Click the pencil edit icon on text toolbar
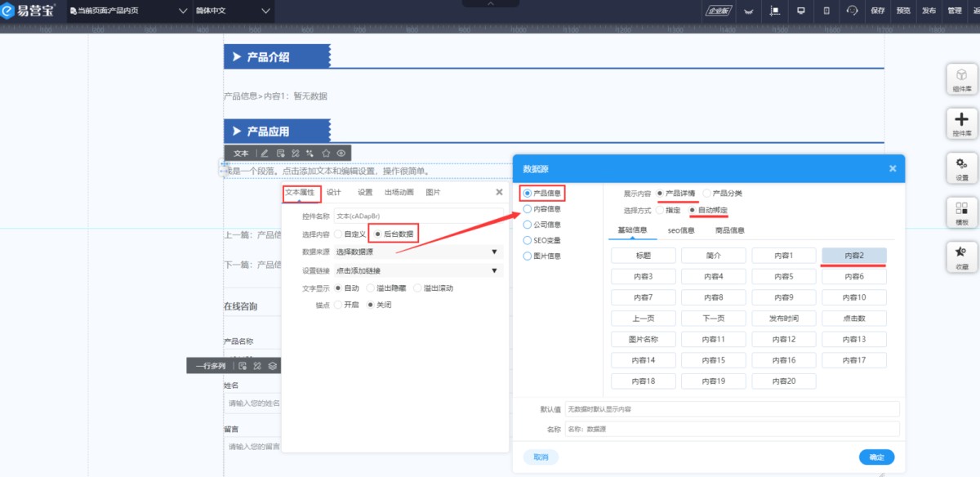 [x=264, y=153]
